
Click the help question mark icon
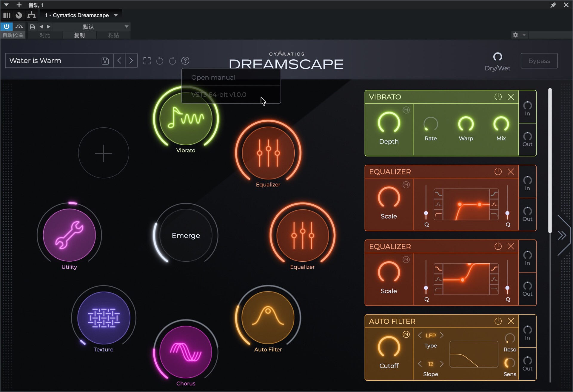(185, 61)
